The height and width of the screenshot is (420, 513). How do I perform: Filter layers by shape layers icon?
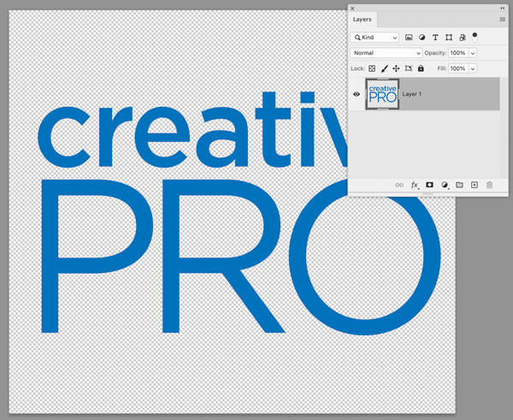click(449, 38)
